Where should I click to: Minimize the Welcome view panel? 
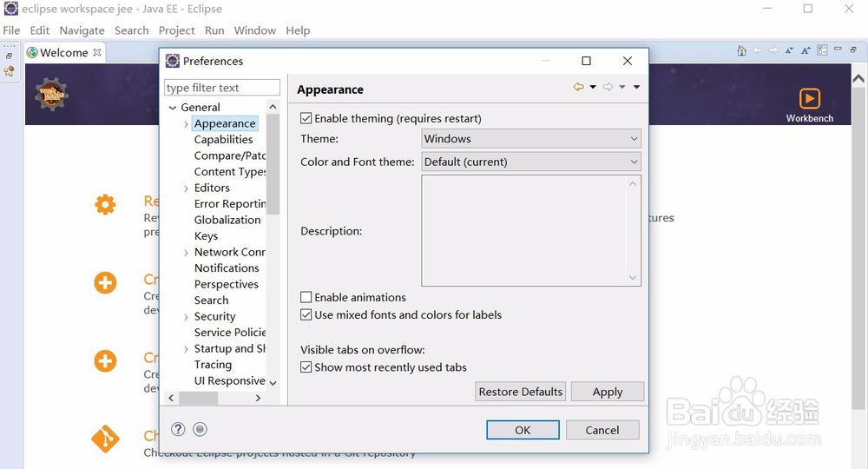(838, 49)
